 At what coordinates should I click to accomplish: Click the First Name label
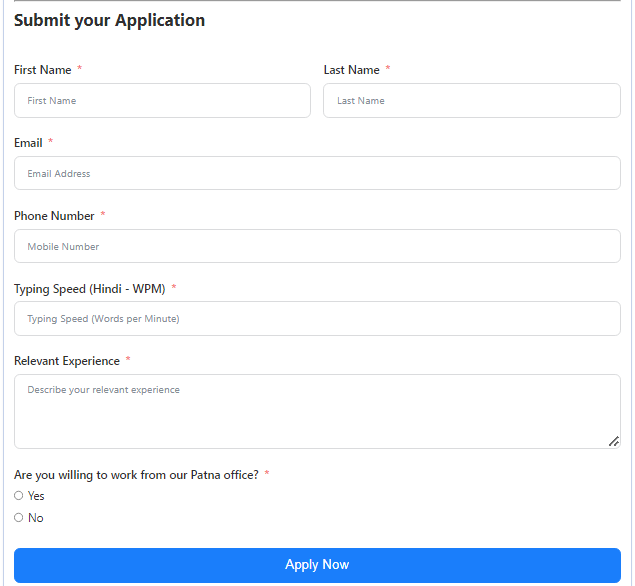(43, 70)
